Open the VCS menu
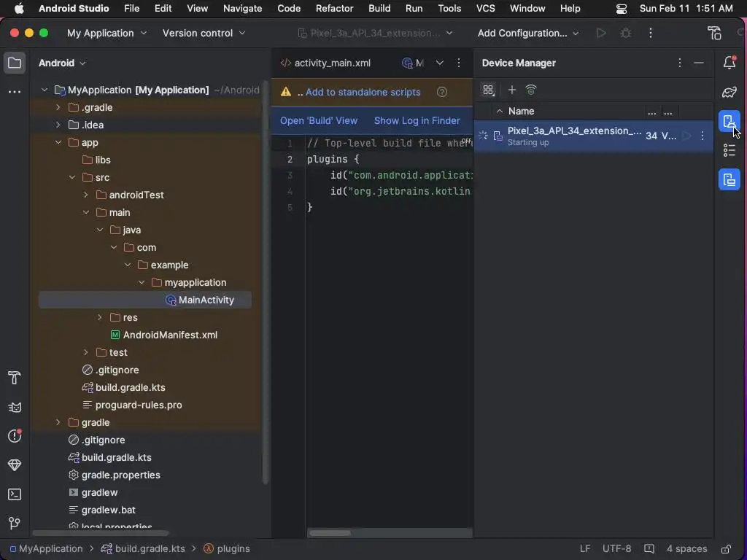Viewport: 747px width, 560px height. 485,8
